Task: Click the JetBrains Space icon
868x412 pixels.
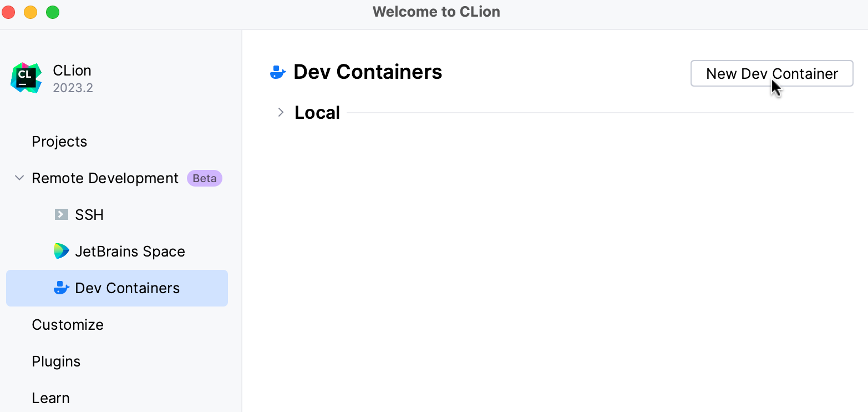Action: pyautogui.click(x=61, y=251)
